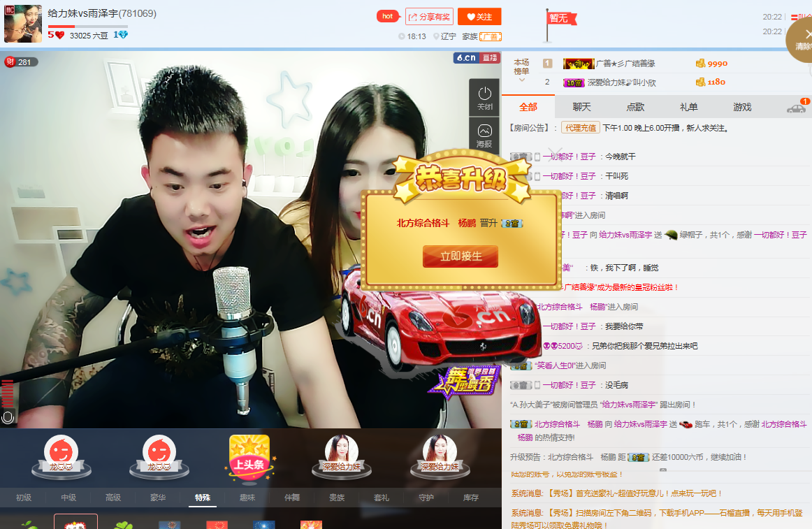Select the 贵族 gift tab
This screenshot has height=529, width=812.
337,498
